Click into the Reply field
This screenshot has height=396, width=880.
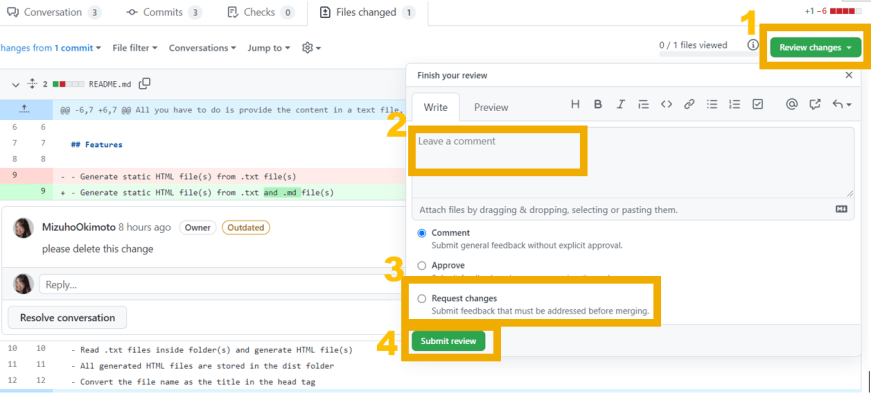tap(222, 284)
